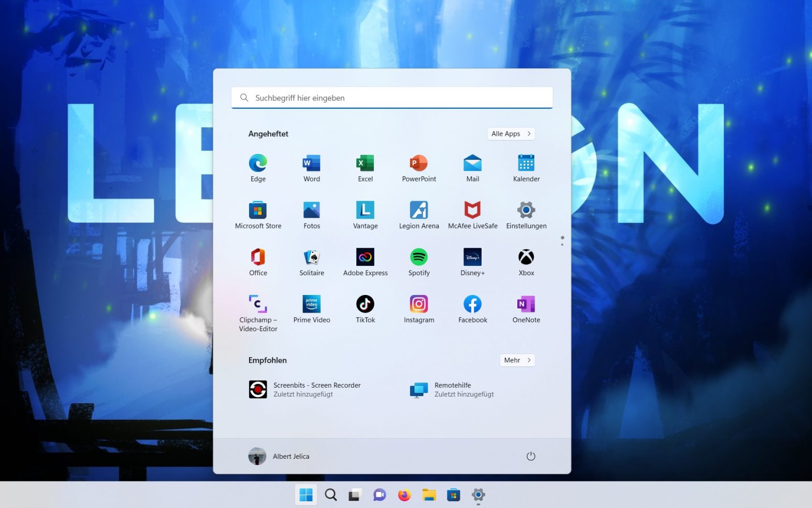Viewport: 812px width, 508px height.
Task: Open Teams Chat from taskbar
Action: [380, 495]
